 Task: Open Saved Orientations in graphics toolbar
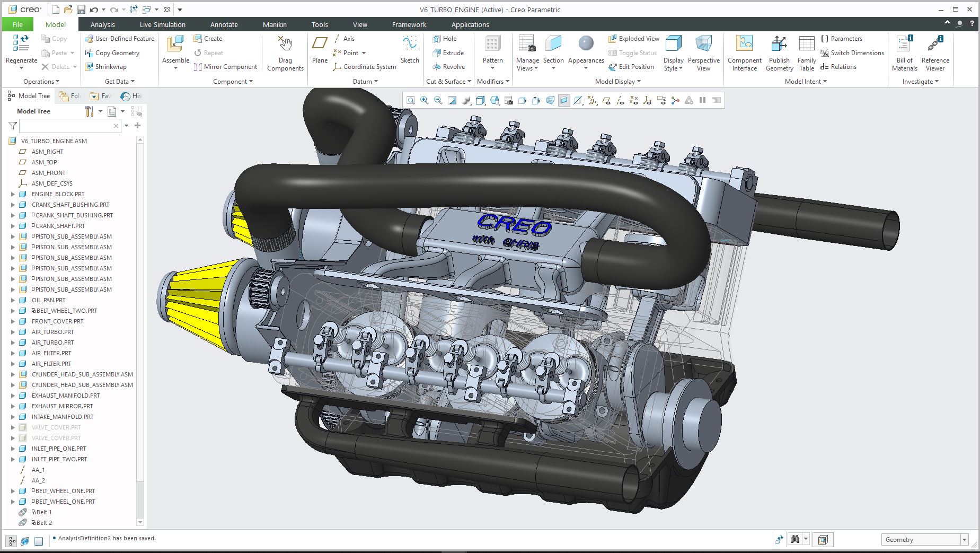[x=495, y=100]
